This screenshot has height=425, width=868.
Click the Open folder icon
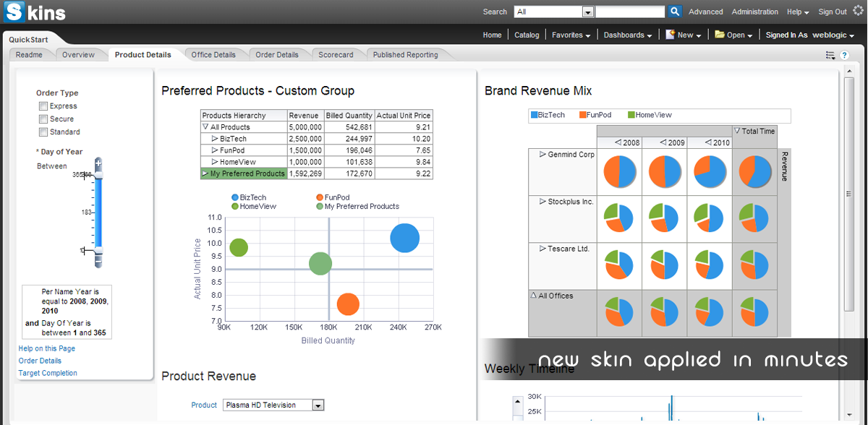(720, 35)
